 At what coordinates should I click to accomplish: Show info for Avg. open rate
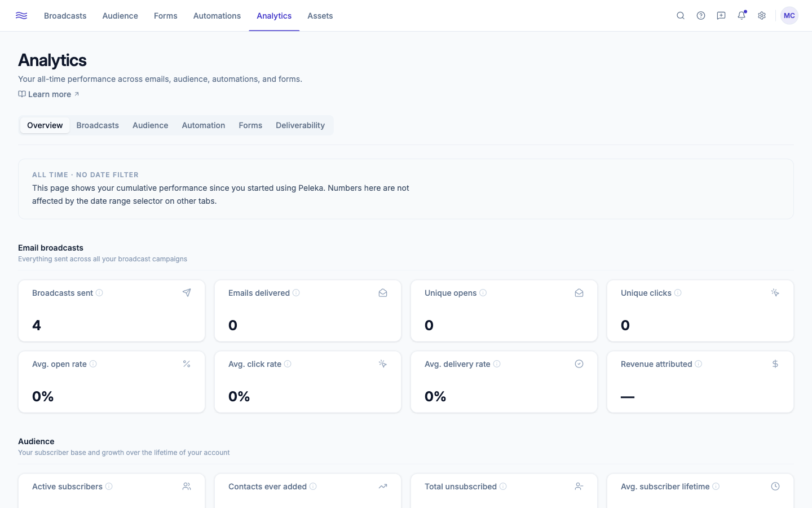[93, 364]
